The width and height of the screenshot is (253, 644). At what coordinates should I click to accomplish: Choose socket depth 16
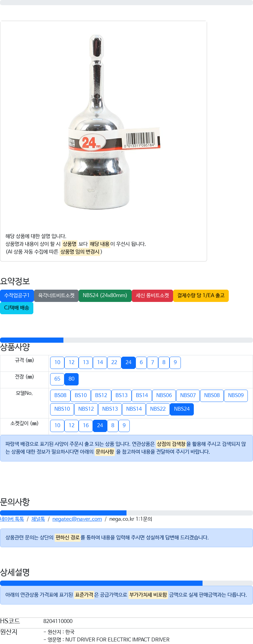(x=86, y=426)
